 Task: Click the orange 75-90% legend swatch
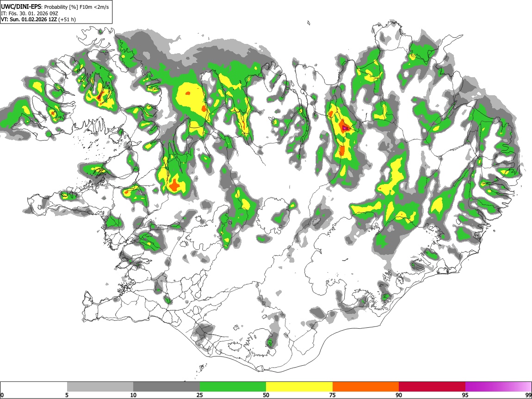pyautogui.click(x=365, y=387)
